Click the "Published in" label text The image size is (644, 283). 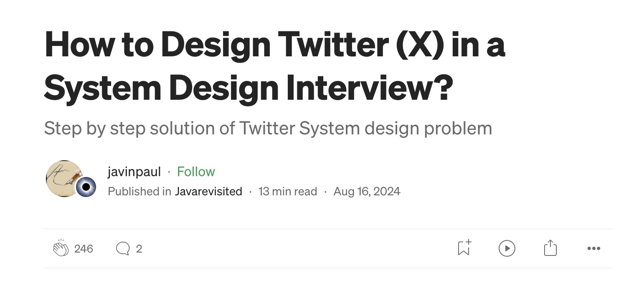click(x=139, y=191)
